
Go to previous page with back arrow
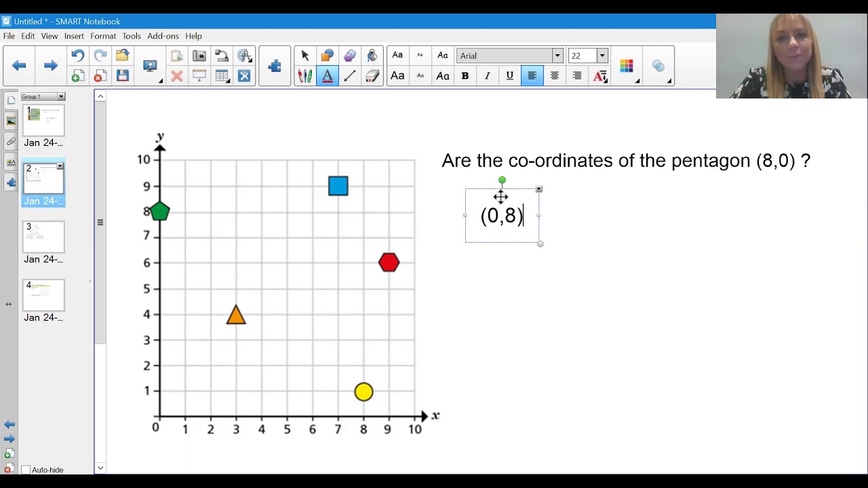click(19, 66)
